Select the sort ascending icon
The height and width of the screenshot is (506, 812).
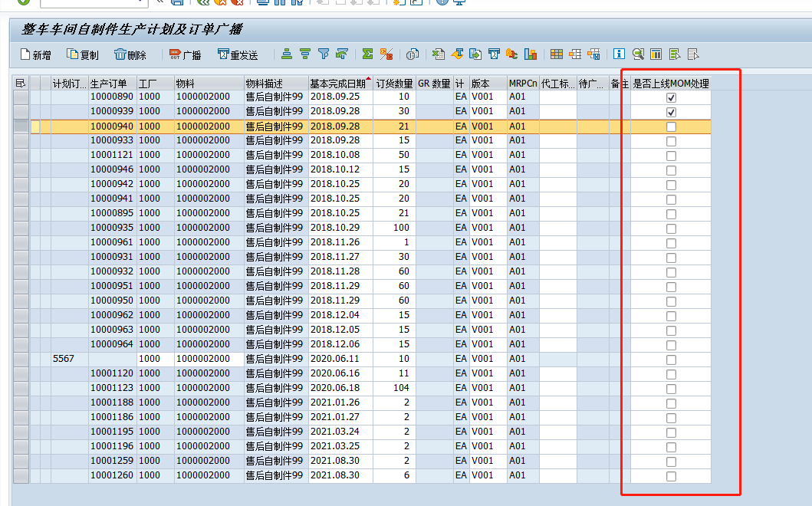click(x=286, y=54)
